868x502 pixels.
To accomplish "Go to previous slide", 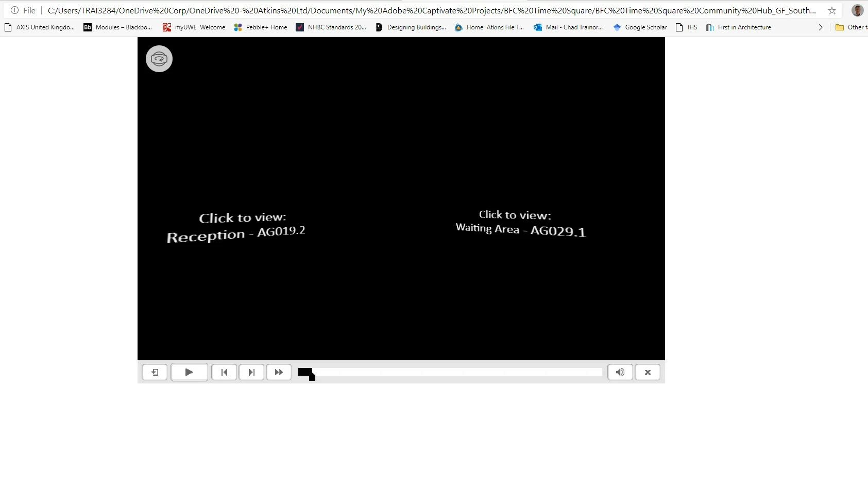I will pyautogui.click(x=224, y=372).
